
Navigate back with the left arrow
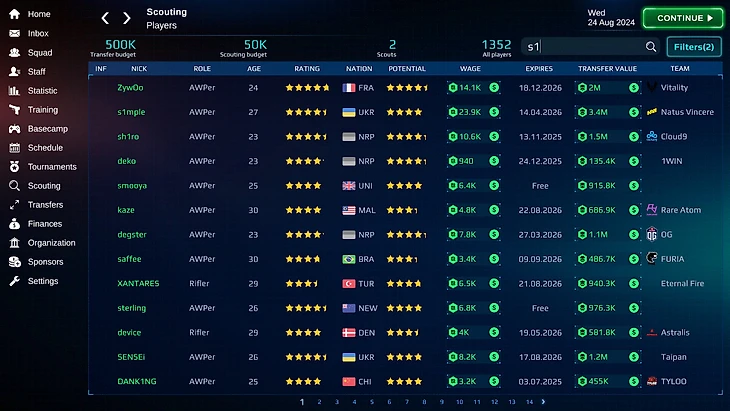point(105,18)
